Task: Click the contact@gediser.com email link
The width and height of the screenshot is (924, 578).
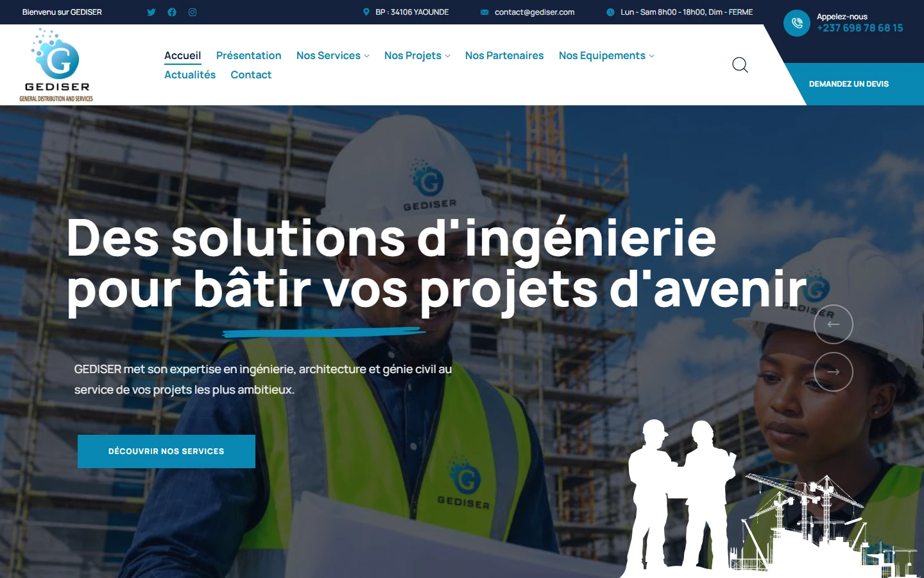Action: (x=535, y=12)
